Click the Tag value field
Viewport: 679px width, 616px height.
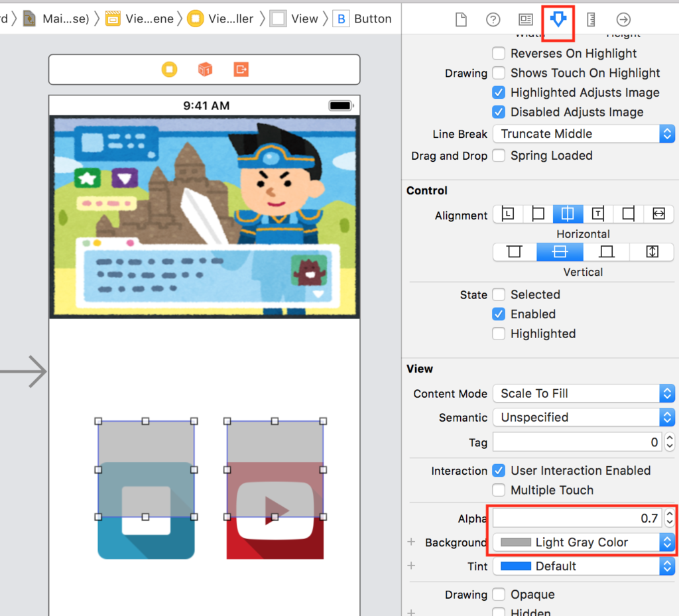578,442
